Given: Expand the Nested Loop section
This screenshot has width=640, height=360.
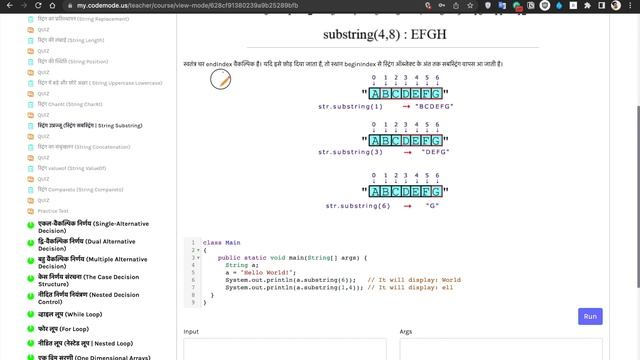Looking at the screenshot, I should pyautogui.click(x=85, y=343).
